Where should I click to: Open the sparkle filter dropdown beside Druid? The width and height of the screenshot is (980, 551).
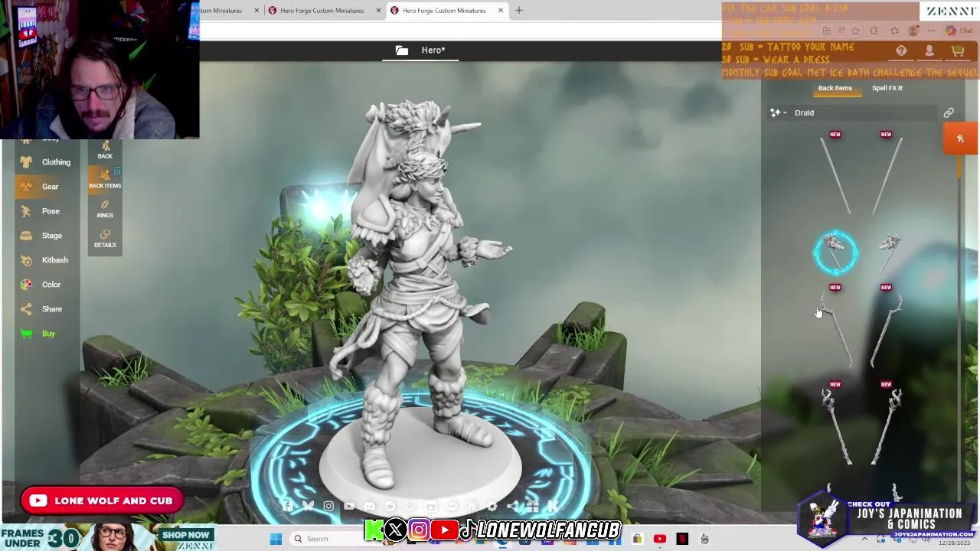779,112
